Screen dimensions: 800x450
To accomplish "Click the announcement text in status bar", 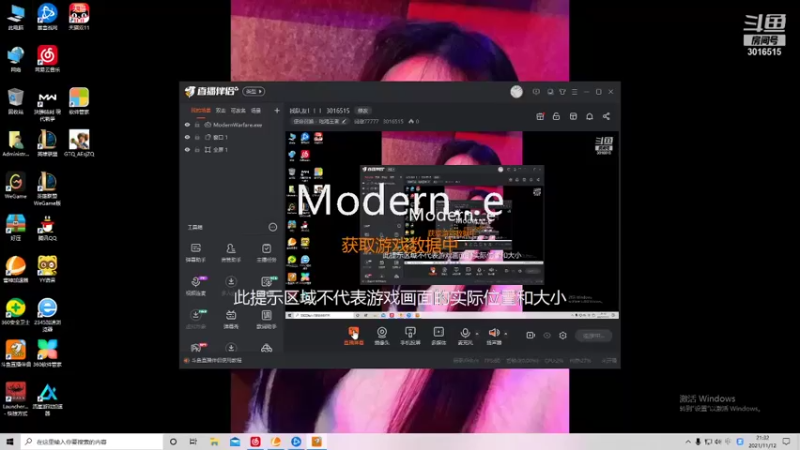I will [216, 360].
